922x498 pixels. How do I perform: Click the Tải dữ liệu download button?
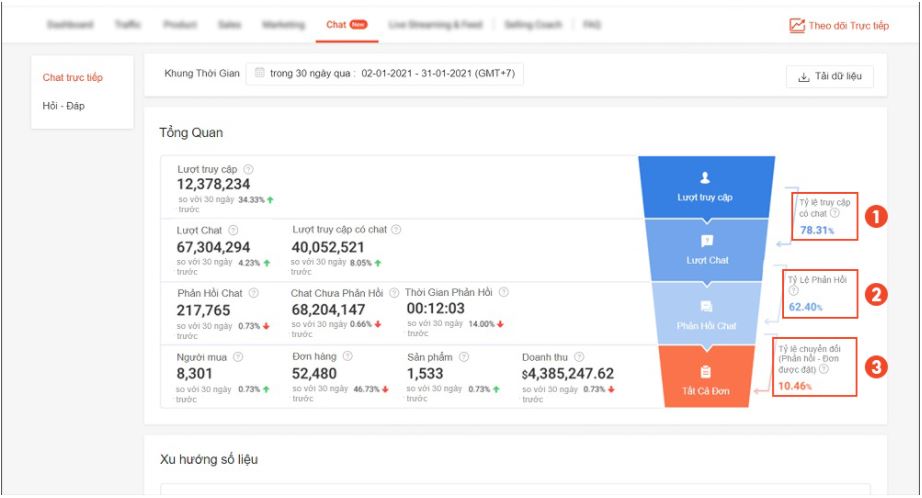coord(829,77)
